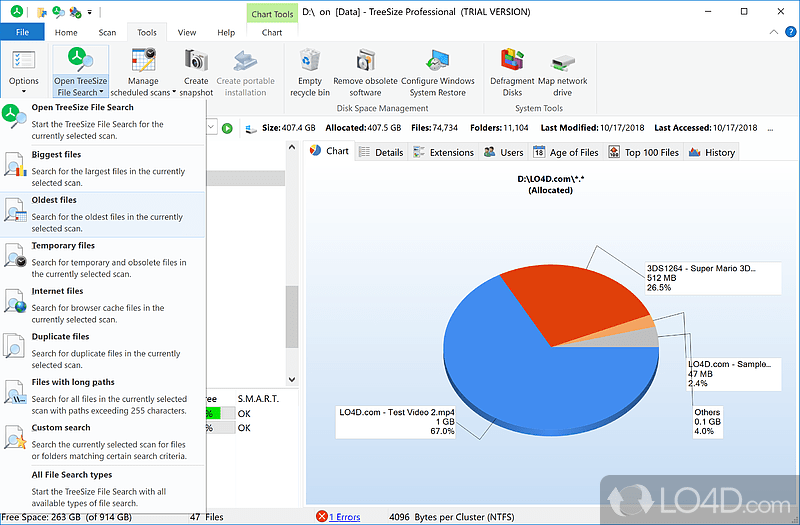Screen dimensions: 800x525
Task: Expand the info bar overflow ellipsis
Action: [x=770, y=129]
